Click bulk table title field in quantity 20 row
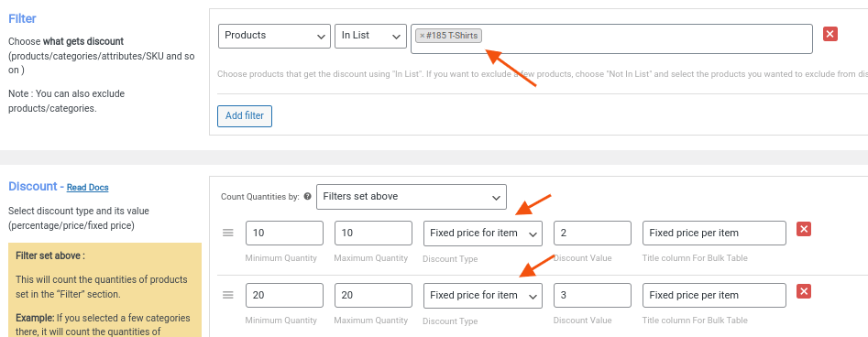 point(714,295)
